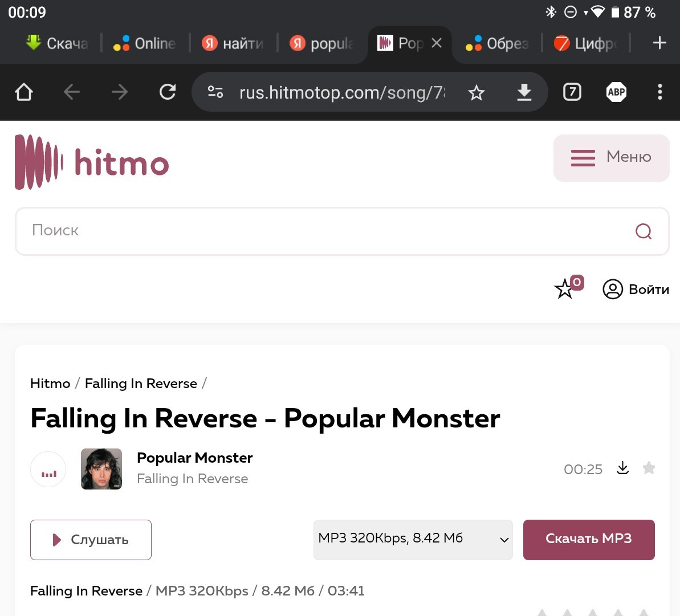The image size is (680, 616).
Task: Switch to the Online tab
Action: [x=144, y=43]
